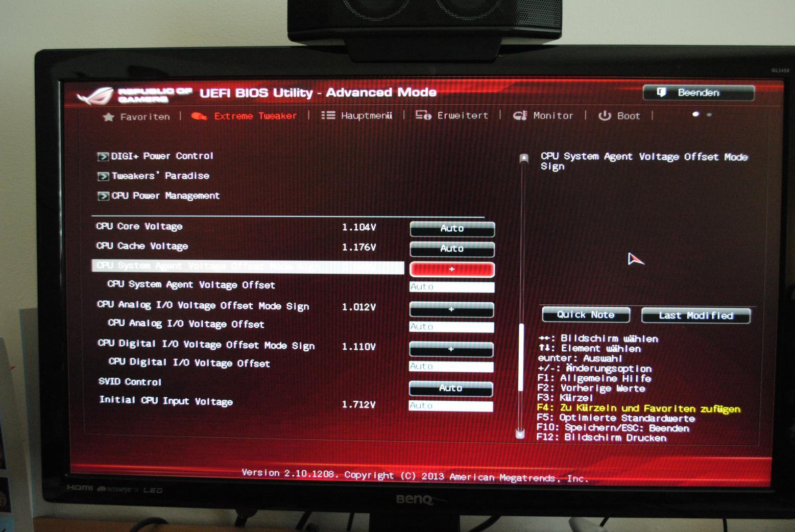Select Initial CPU Input Voltage label
The image size is (795, 532).
166,401
